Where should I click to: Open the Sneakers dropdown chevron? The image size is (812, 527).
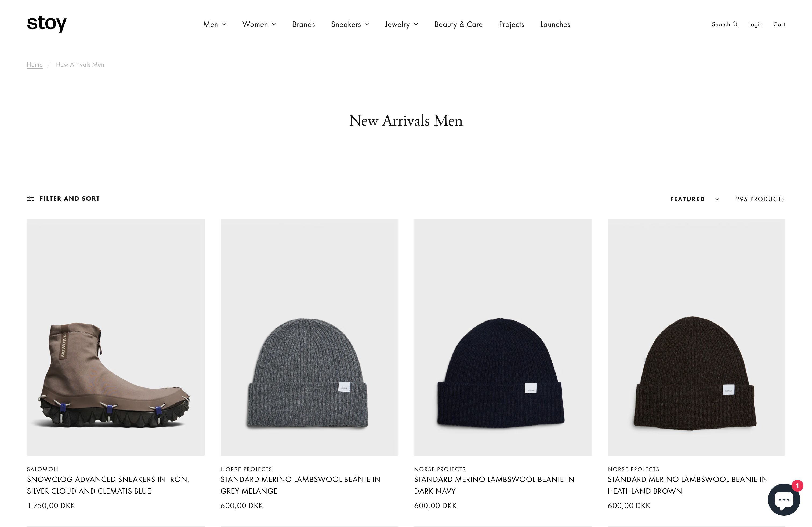pyautogui.click(x=367, y=24)
